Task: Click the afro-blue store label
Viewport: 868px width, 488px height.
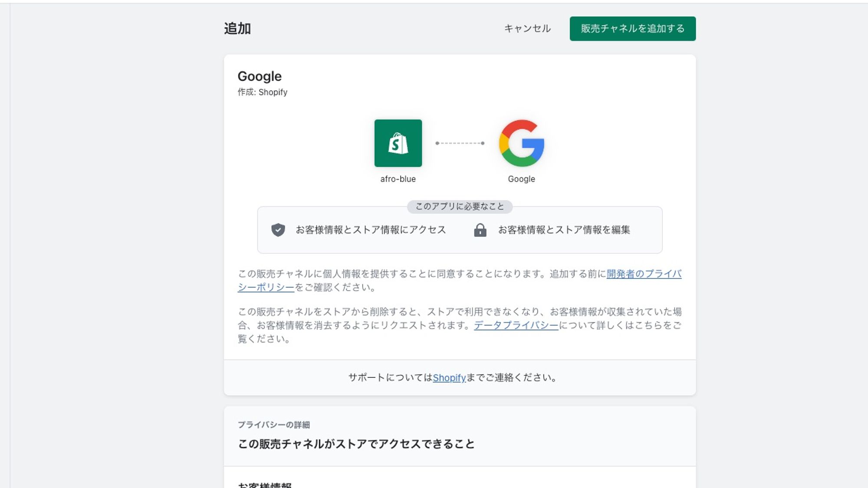Action: 398,179
